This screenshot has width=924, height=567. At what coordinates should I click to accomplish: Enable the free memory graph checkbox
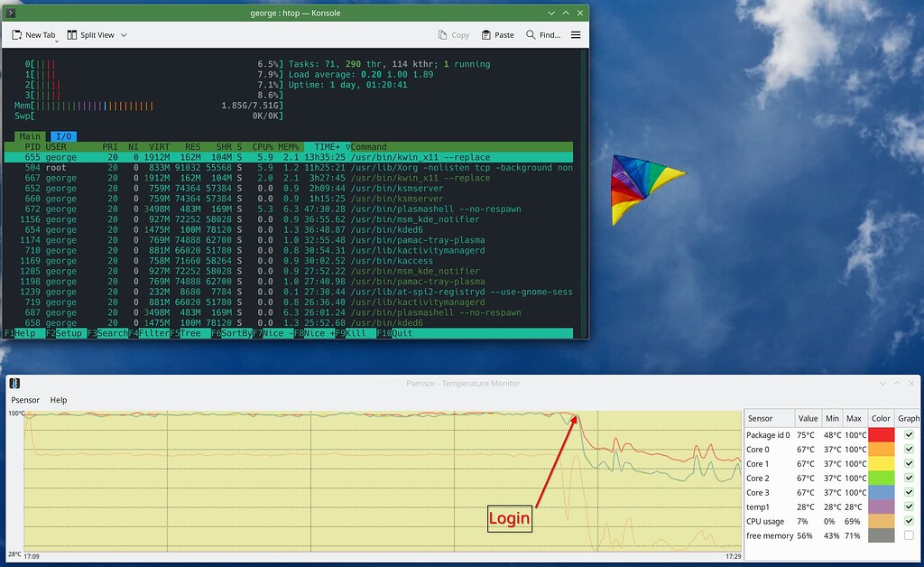coord(907,535)
